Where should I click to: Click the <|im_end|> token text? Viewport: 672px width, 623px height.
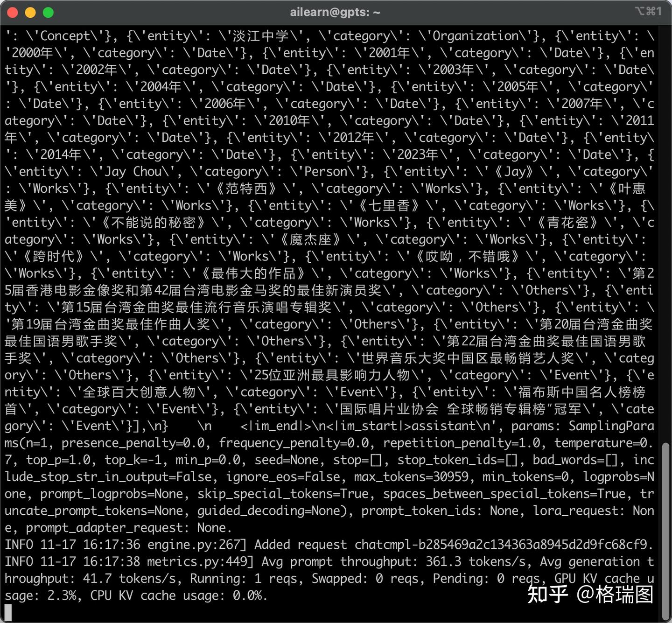(x=275, y=426)
